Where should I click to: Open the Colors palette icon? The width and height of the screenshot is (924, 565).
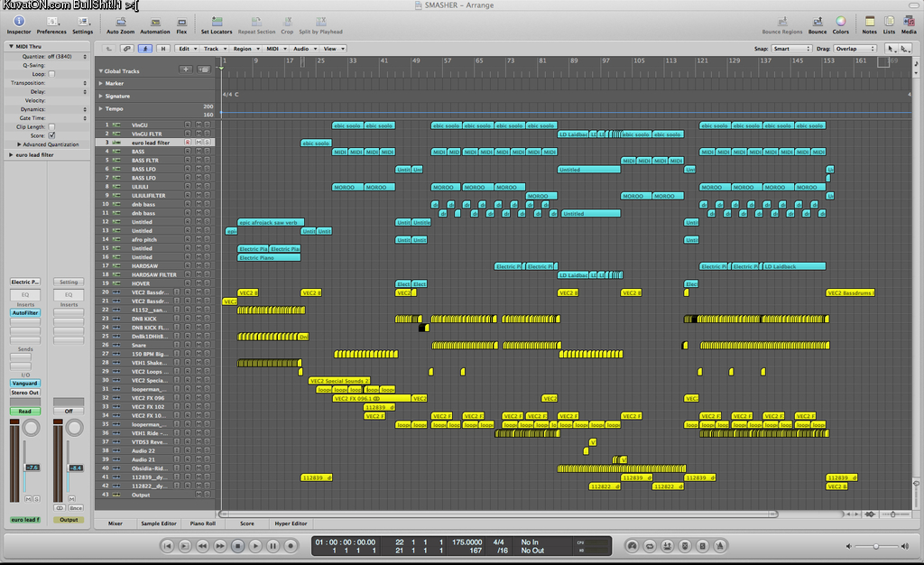[841, 21]
